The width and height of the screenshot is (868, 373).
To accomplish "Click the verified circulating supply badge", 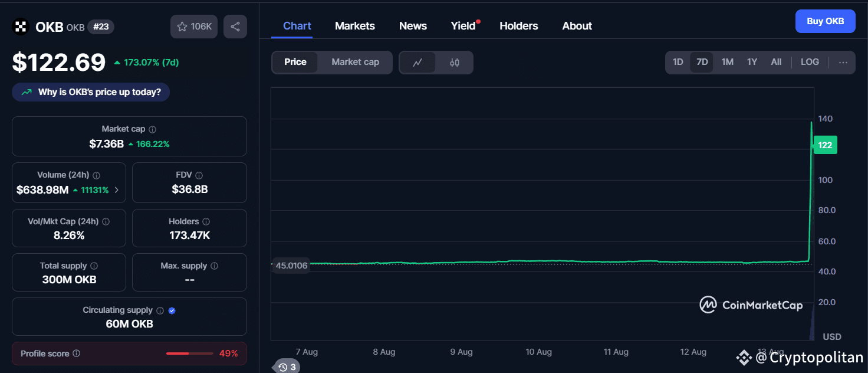I will click(172, 310).
